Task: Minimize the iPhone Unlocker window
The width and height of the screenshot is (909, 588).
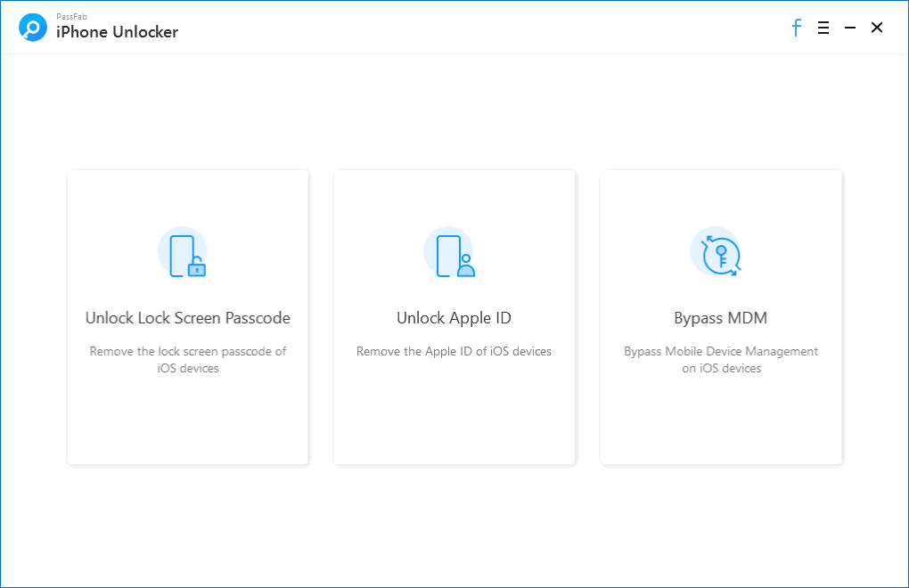Action: (850, 28)
